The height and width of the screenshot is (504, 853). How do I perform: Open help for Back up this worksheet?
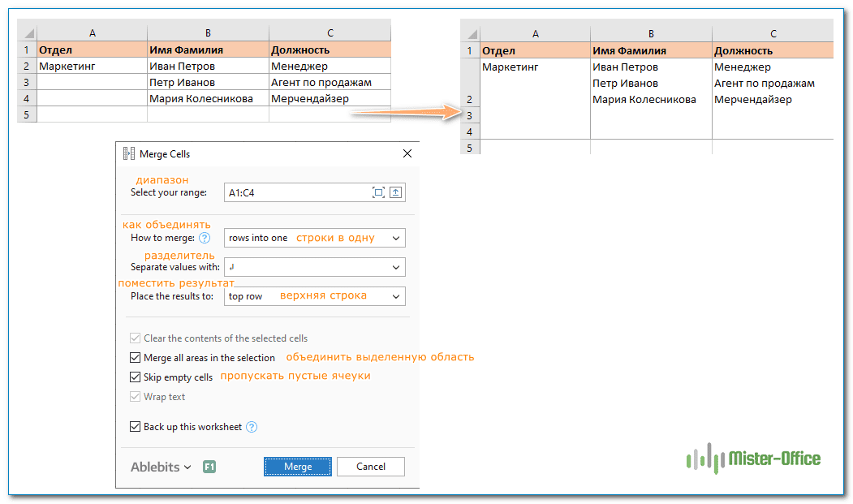[252, 427]
